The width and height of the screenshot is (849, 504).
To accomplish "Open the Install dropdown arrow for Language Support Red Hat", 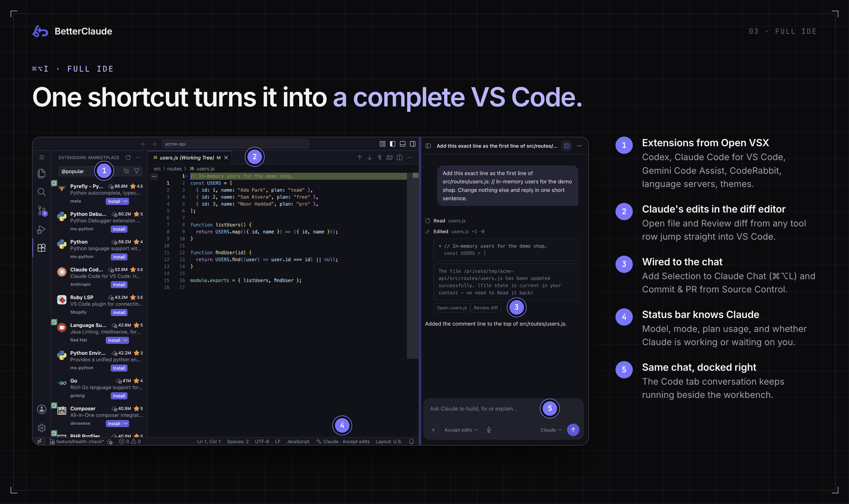I will (x=126, y=340).
